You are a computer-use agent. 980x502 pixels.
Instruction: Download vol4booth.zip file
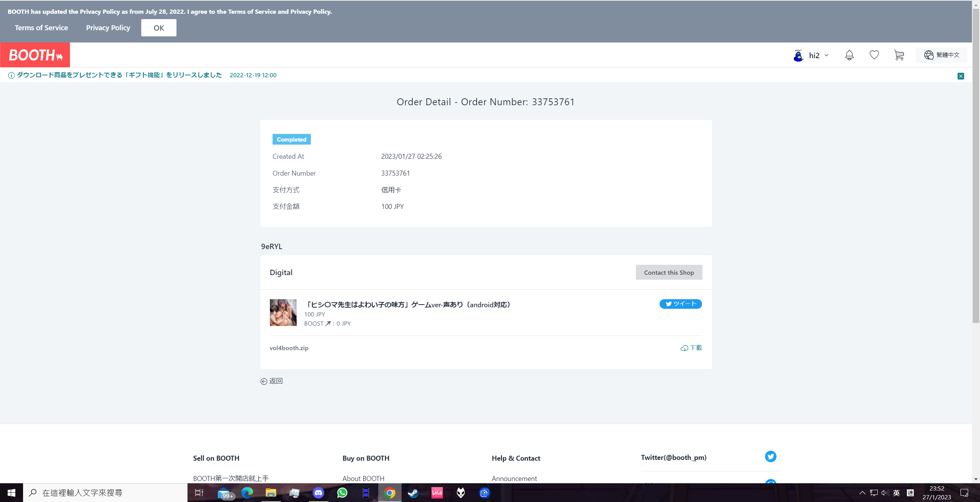coord(691,348)
